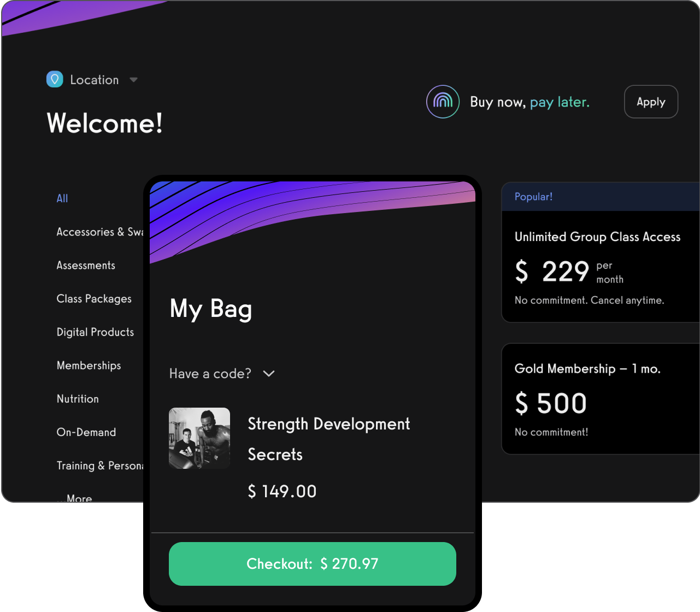The image size is (700, 612).
Task: Expand the Have a code section
Action: click(222, 374)
